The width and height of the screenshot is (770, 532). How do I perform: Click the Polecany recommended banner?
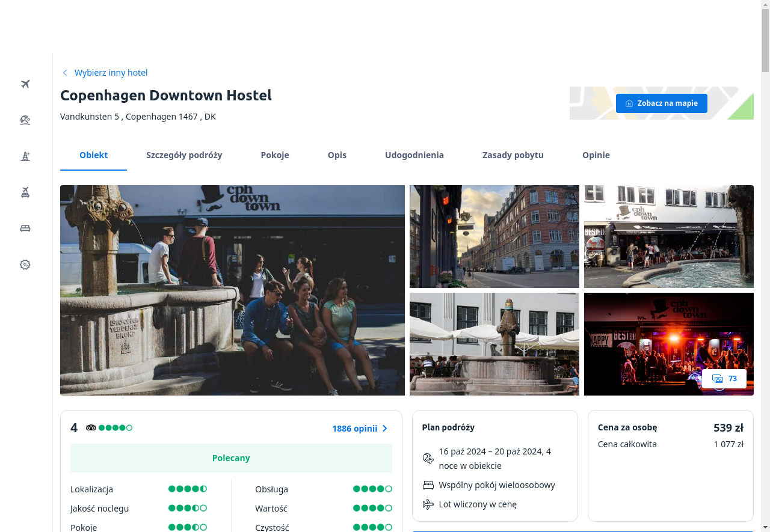click(231, 458)
